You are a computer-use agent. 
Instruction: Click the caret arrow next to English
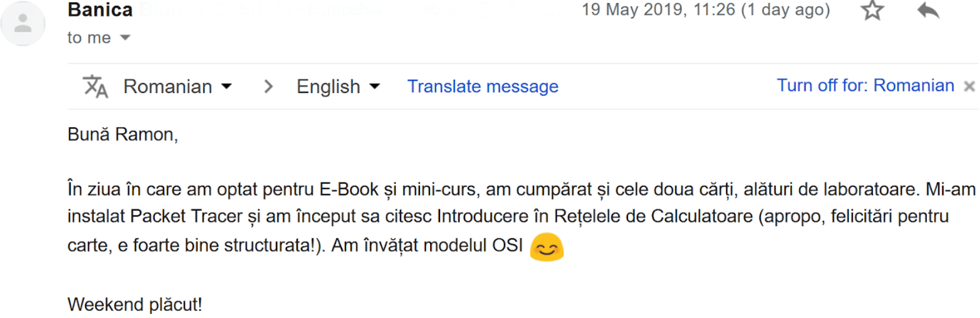click(375, 87)
